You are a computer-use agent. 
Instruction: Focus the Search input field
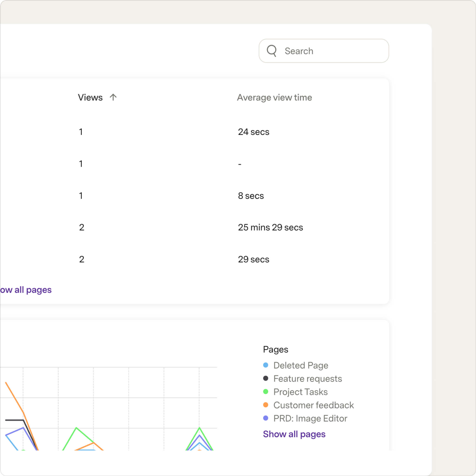coord(324,51)
